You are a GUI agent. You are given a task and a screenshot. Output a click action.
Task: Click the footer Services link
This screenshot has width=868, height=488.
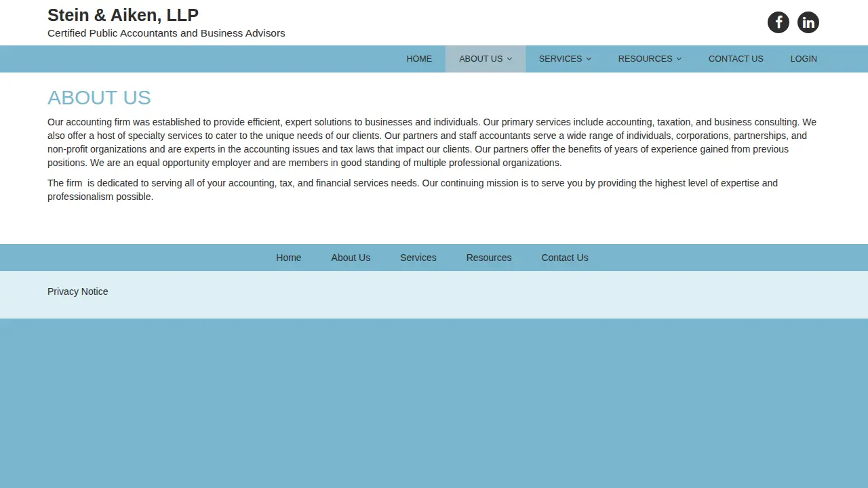point(418,258)
